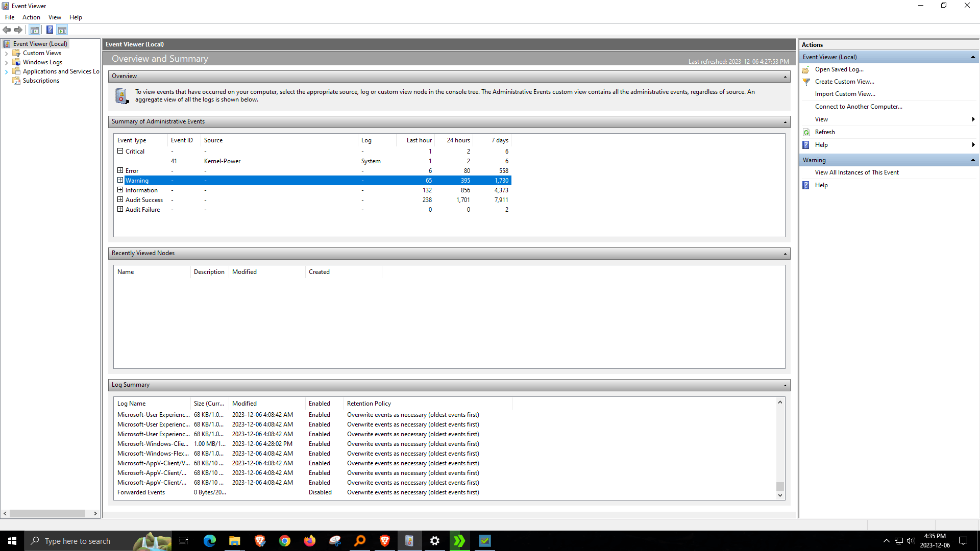Click Connect to Another Computer action
The width and height of the screenshot is (980, 551).
tap(859, 107)
